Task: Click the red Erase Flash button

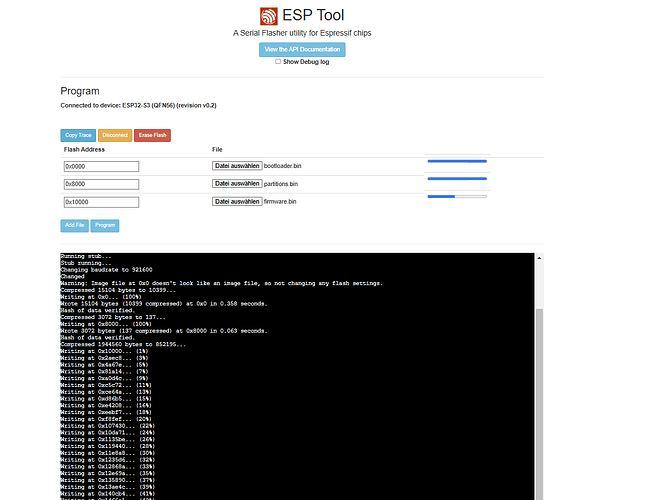Action: (152, 135)
